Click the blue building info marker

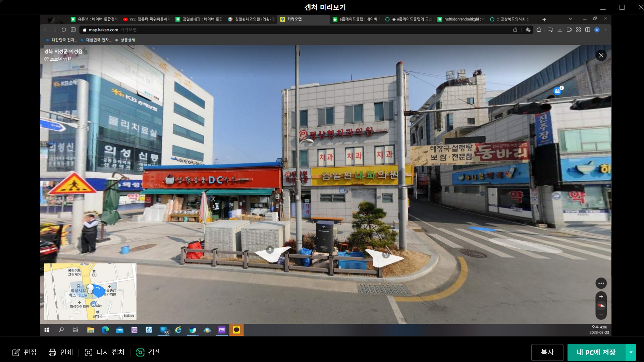pyautogui.click(x=557, y=91)
